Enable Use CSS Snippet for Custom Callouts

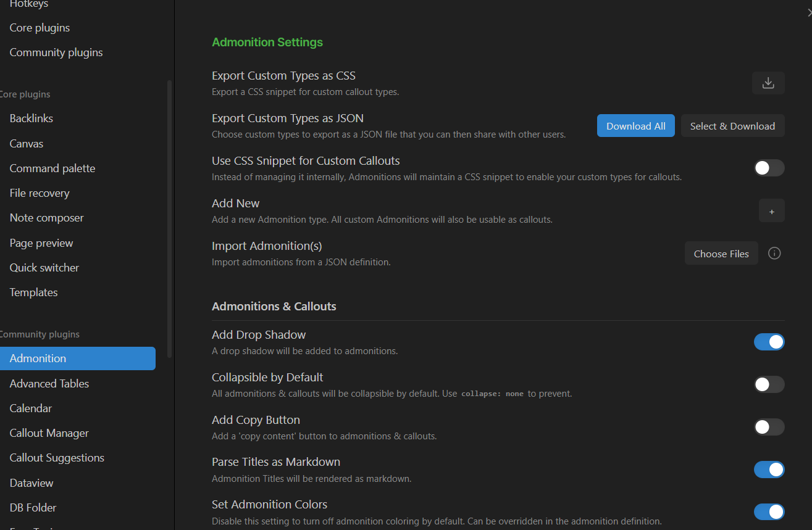[x=769, y=168]
